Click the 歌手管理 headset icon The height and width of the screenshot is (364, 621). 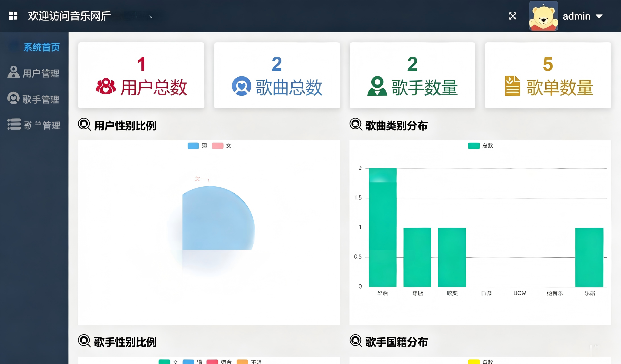point(13,98)
